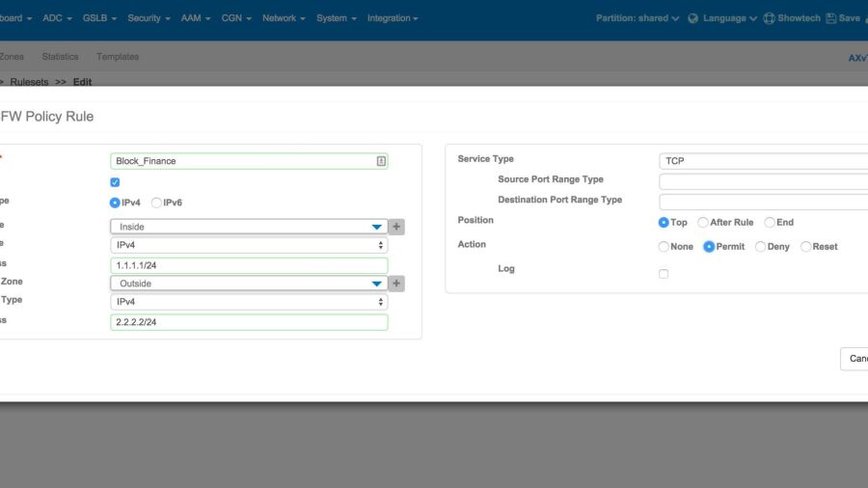Click the Showtech link

pyautogui.click(x=799, y=18)
